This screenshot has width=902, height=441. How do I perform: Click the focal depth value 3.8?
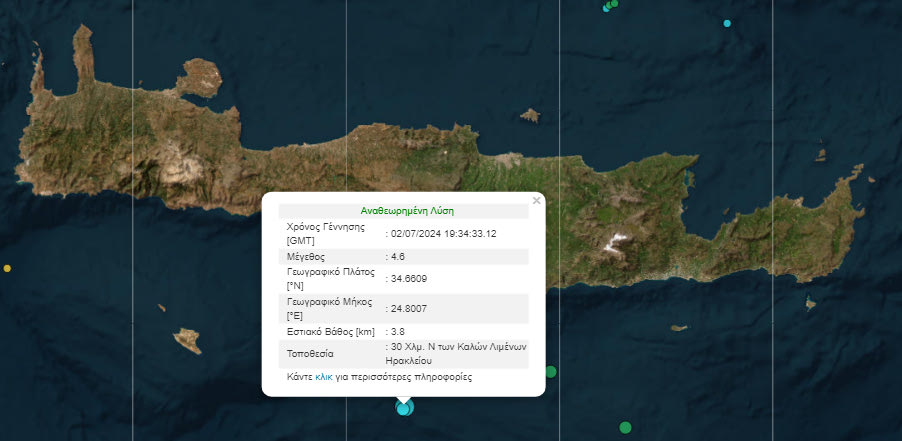[399, 331]
